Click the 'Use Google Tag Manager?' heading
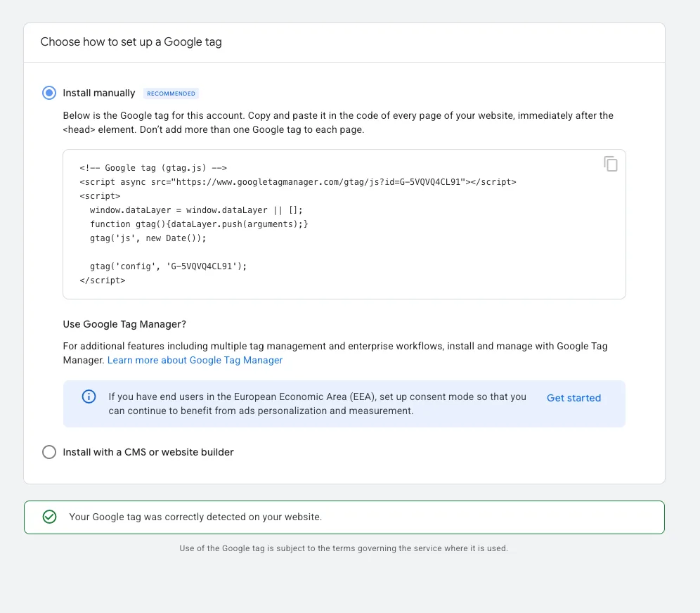 click(124, 324)
